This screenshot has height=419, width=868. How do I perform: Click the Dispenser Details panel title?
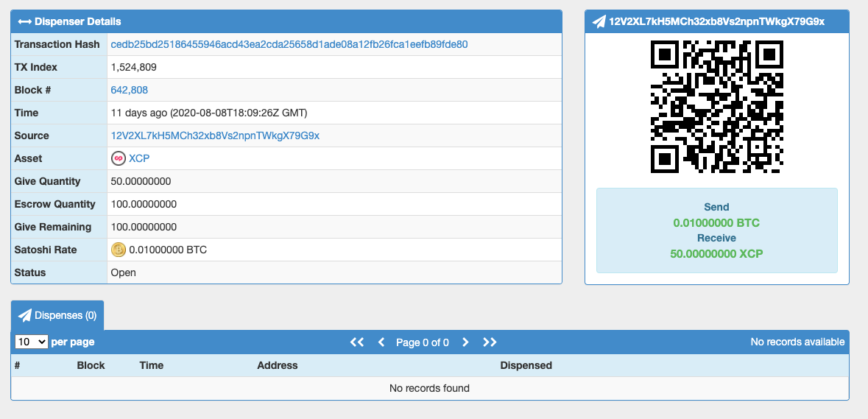click(77, 21)
